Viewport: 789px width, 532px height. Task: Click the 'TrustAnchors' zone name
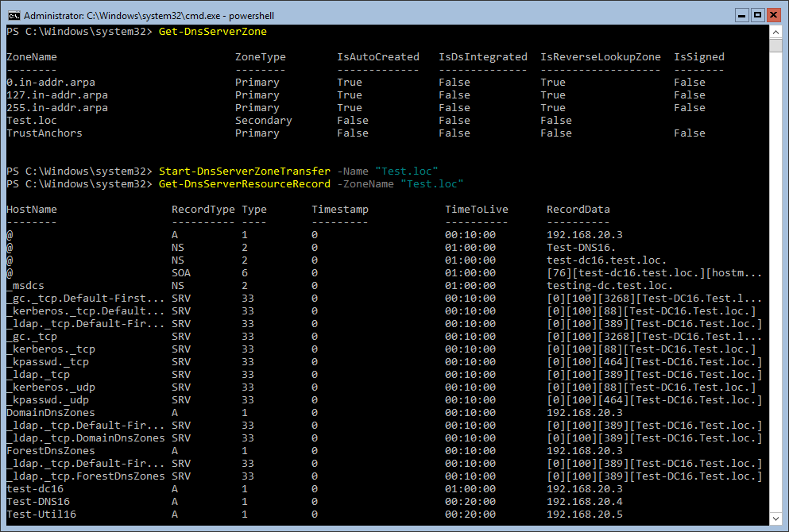coord(44,133)
